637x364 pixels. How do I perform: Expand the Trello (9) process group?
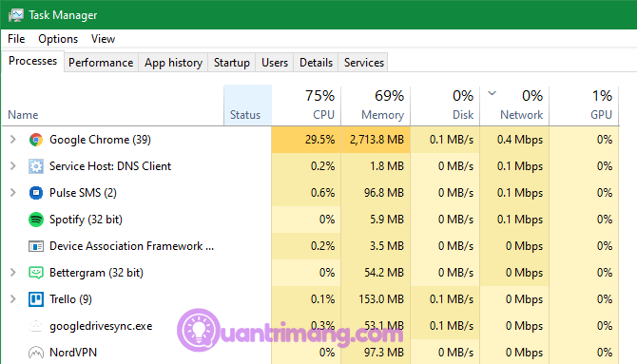pyautogui.click(x=13, y=299)
